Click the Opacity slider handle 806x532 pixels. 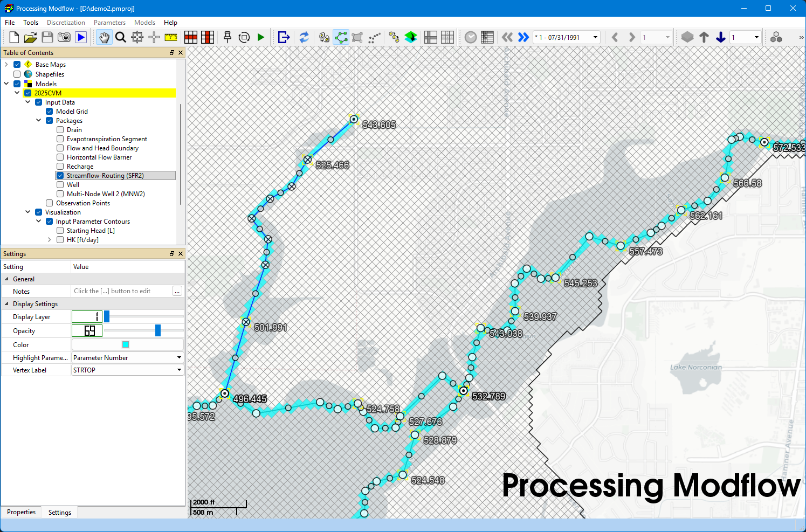pos(158,330)
